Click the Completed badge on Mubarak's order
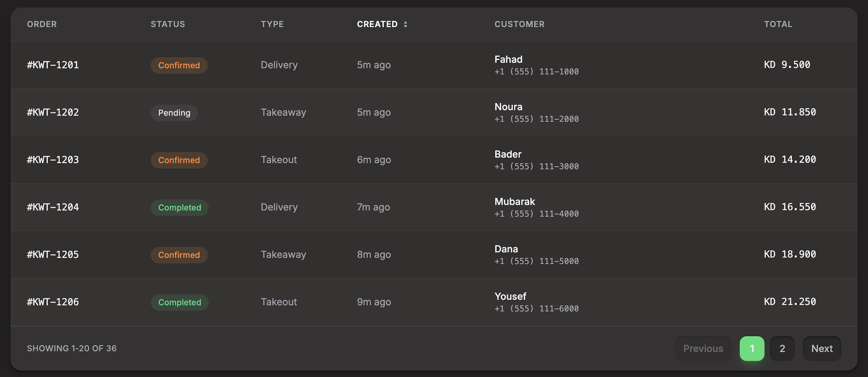 click(179, 208)
